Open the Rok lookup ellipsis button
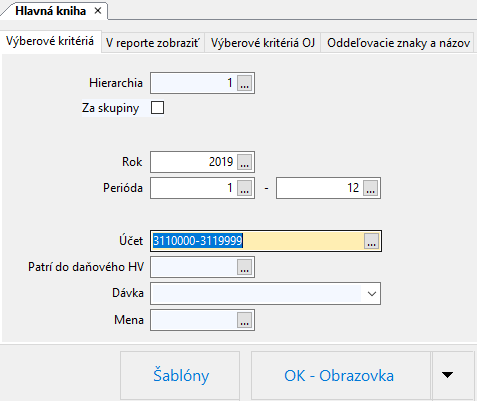This screenshot has height=401, width=477. point(244,162)
